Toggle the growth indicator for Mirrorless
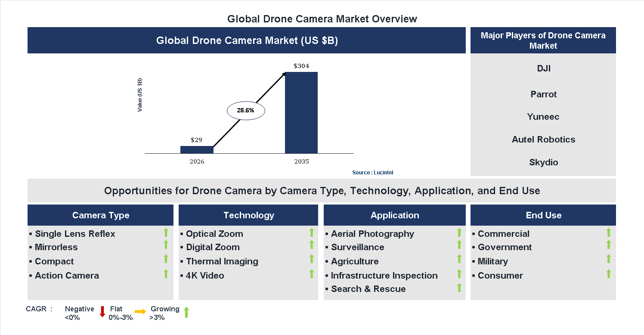The image size is (644, 335). pos(166,246)
